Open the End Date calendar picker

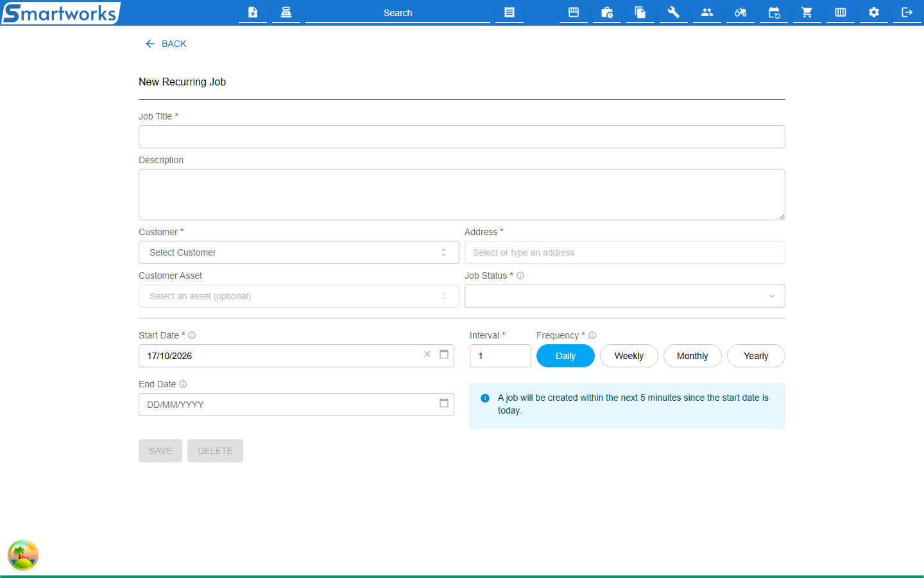click(x=444, y=403)
